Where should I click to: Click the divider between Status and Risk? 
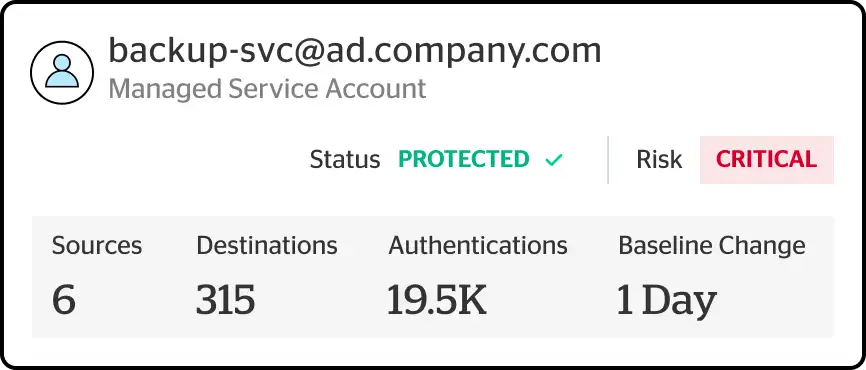coord(608,160)
